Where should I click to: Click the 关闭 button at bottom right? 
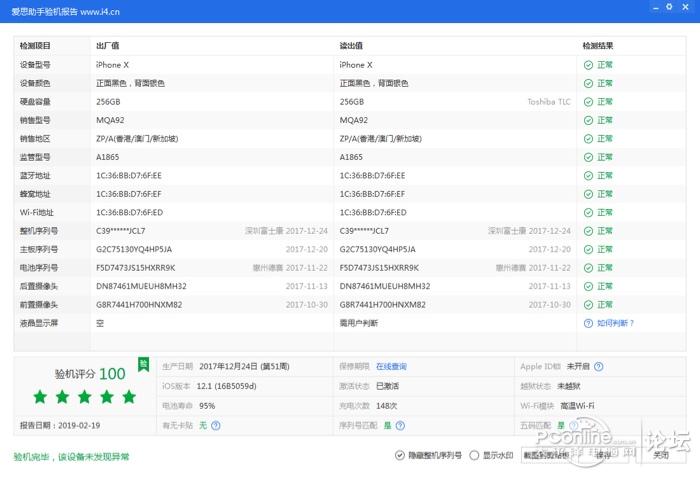[x=661, y=455]
